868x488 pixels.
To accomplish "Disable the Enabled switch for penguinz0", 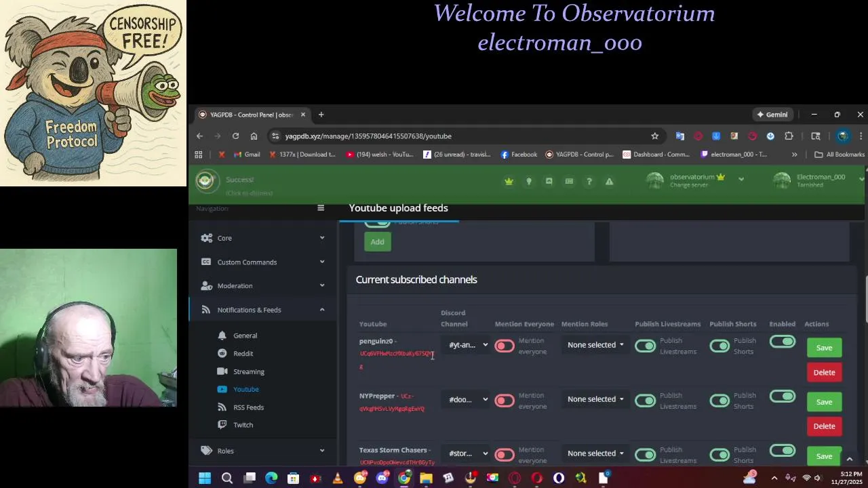I will 783,342.
